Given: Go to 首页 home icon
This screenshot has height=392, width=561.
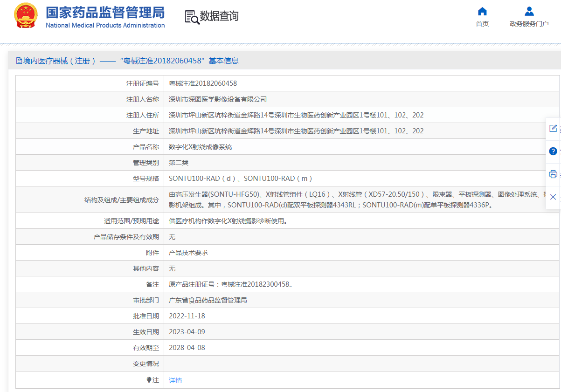Looking at the screenshot, I should [x=482, y=11].
